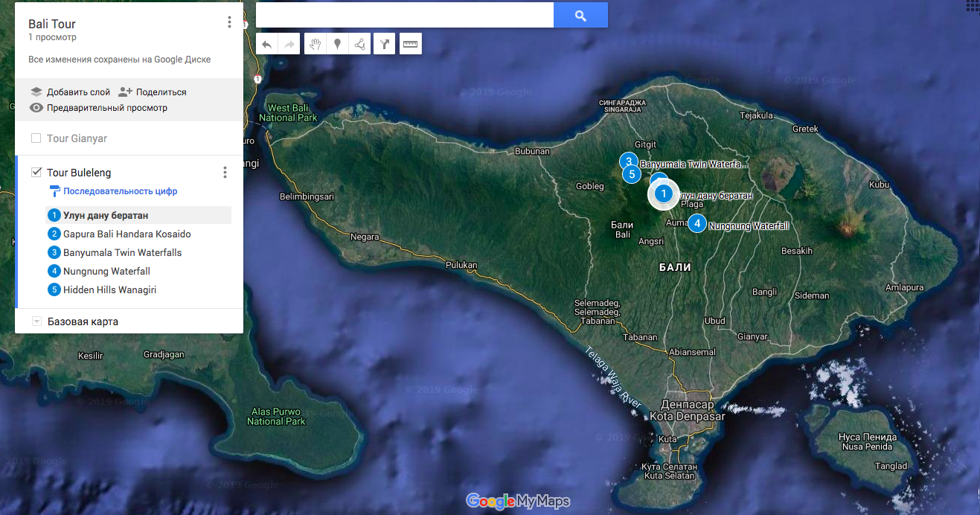Screen dimensions: 980x515
Task: Select the draw line tool
Action: coord(360,45)
